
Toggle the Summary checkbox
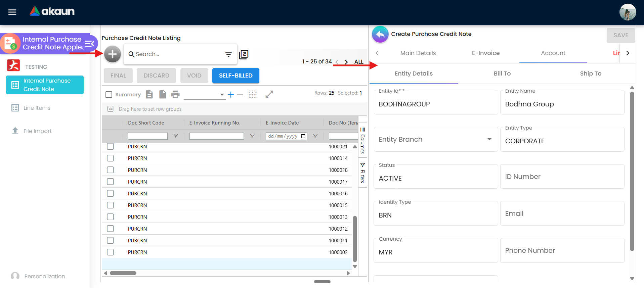pyautogui.click(x=109, y=95)
